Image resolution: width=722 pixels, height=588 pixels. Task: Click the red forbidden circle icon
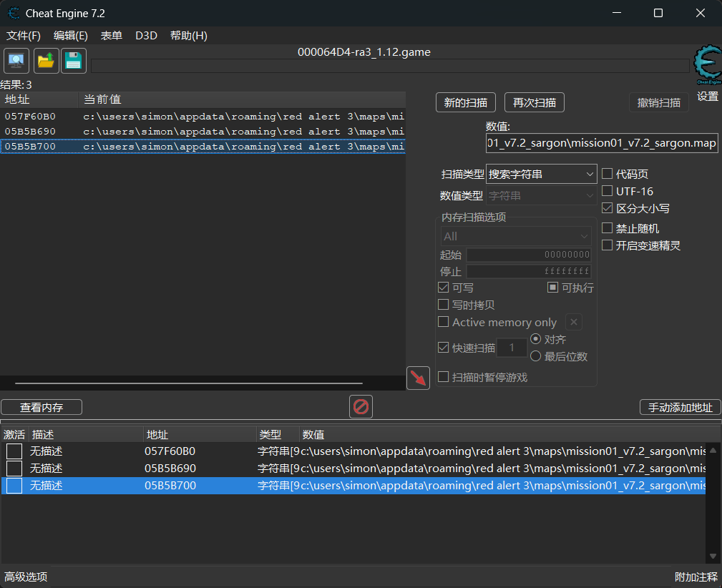[x=361, y=407]
